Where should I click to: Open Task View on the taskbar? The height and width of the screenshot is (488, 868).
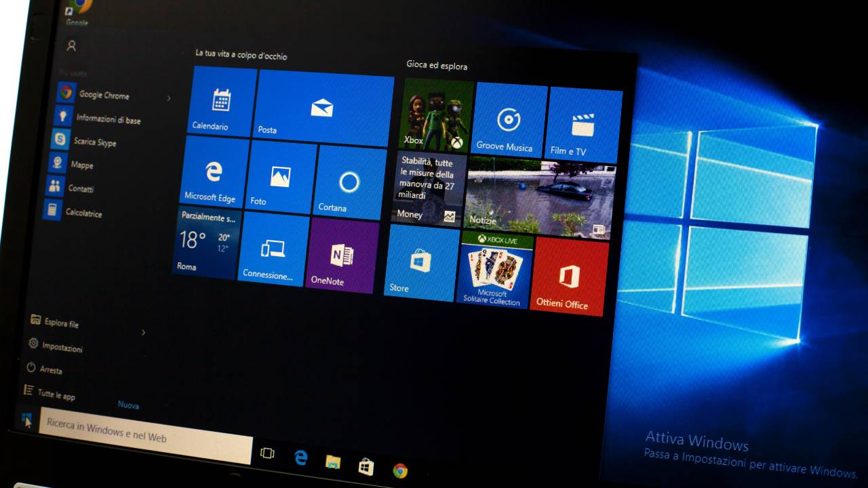[x=267, y=453]
